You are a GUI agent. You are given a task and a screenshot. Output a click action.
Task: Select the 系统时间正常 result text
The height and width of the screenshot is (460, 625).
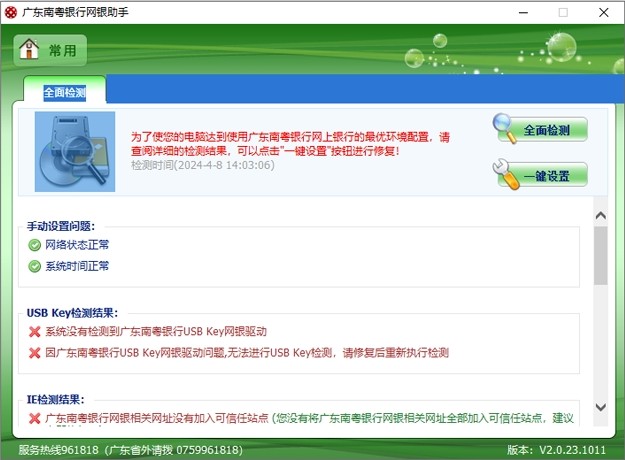point(77,266)
